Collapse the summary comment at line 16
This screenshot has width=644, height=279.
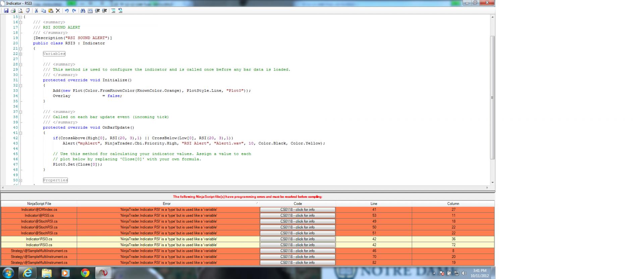[x=20, y=22]
